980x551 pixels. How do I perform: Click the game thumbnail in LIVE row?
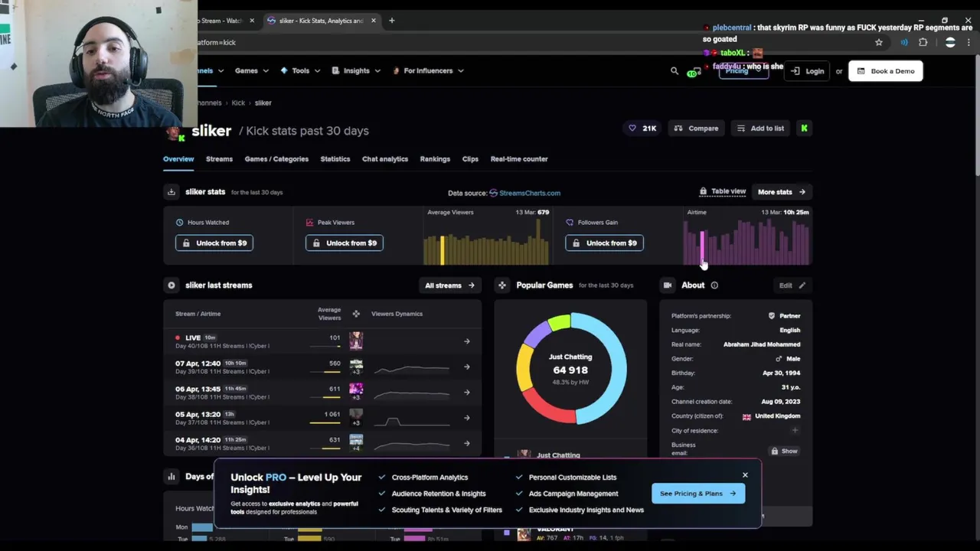356,341
